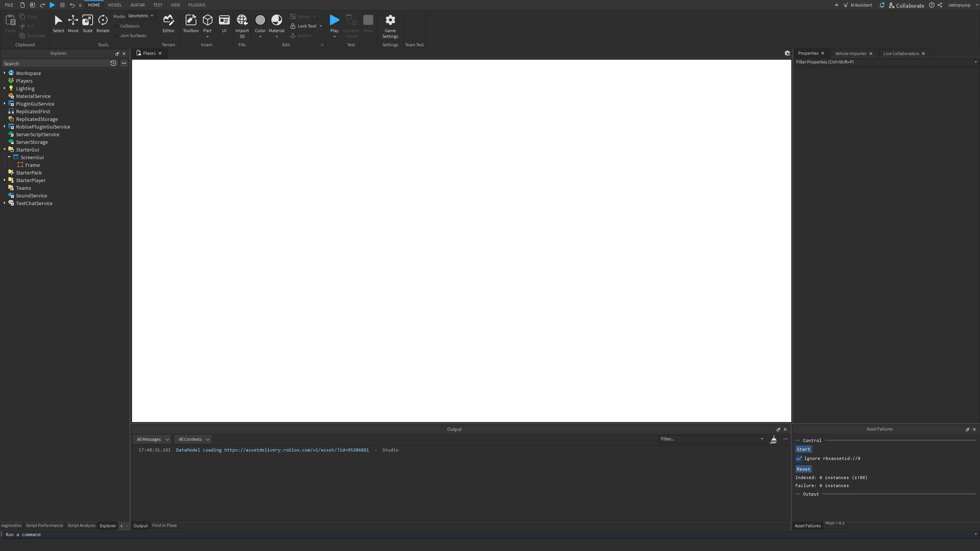The width and height of the screenshot is (980, 551).
Task: Open Import 3D
Action: click(x=242, y=24)
